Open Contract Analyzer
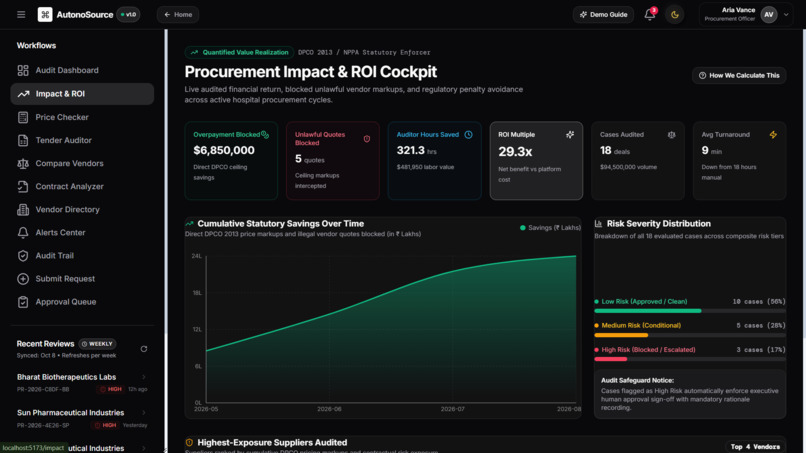Screen dimensions: 806x453 click(82, 187)
